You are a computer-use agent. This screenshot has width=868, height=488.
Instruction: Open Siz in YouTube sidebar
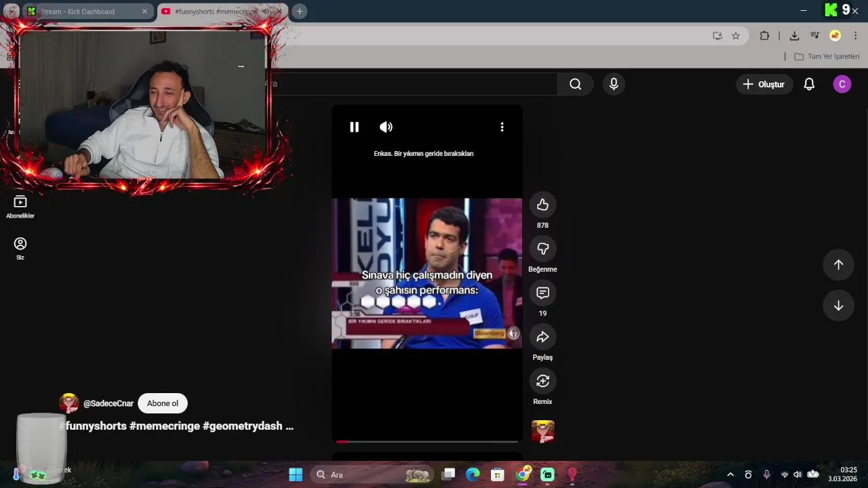tap(20, 249)
